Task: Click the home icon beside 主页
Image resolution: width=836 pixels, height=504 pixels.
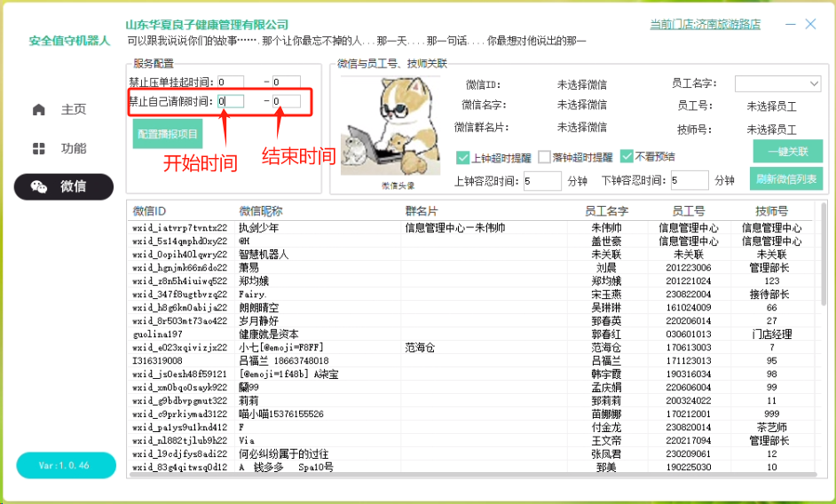Action: (38, 109)
